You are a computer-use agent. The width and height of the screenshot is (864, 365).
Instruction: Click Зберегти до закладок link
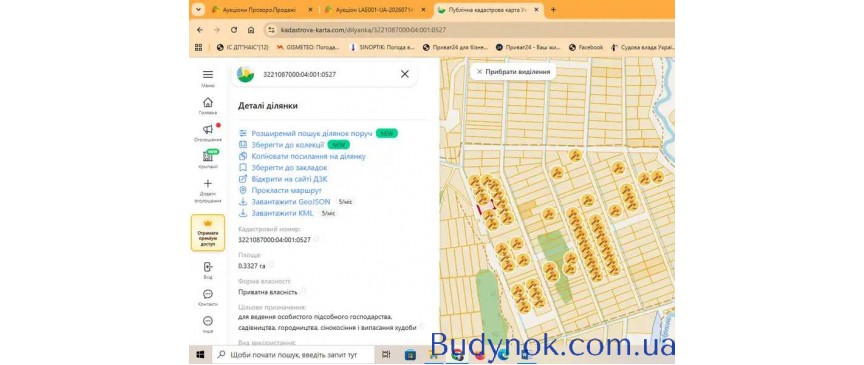[x=289, y=168]
